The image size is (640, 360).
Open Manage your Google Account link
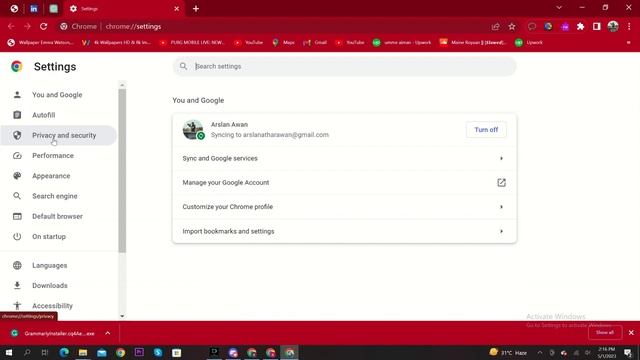tap(344, 182)
